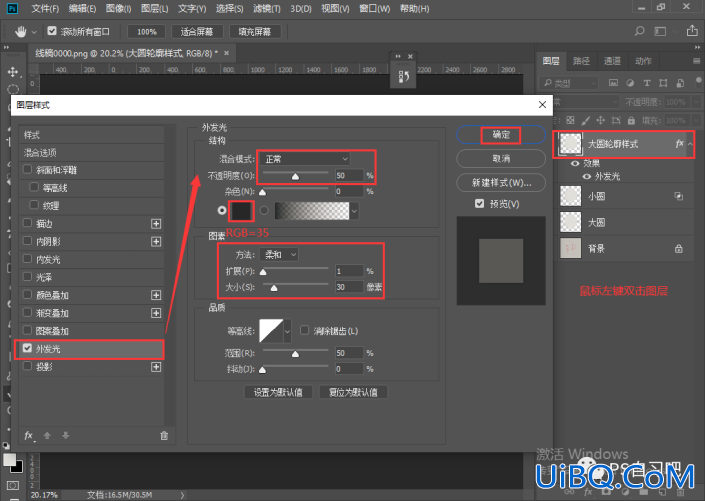
Task: Click the share icon in options bar
Action: click(x=692, y=31)
